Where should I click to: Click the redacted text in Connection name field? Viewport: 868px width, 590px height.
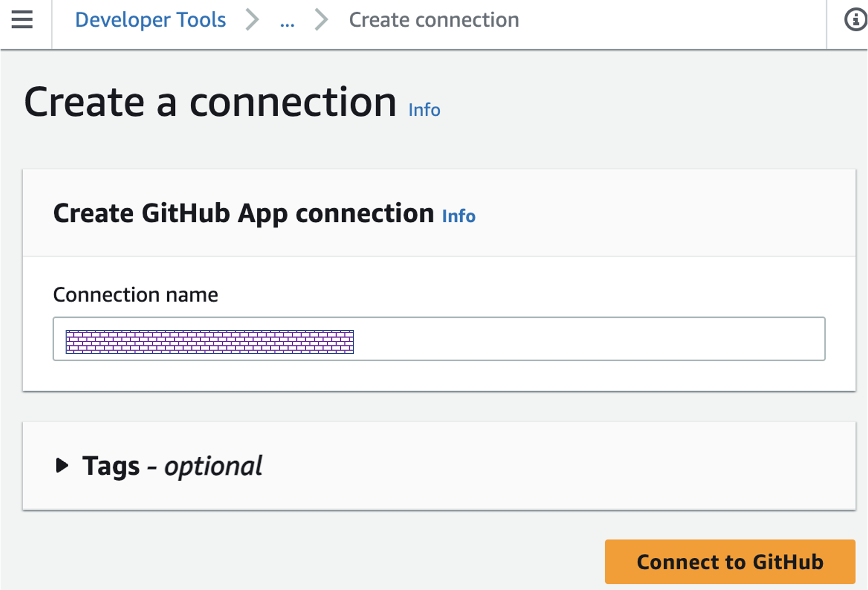click(210, 342)
